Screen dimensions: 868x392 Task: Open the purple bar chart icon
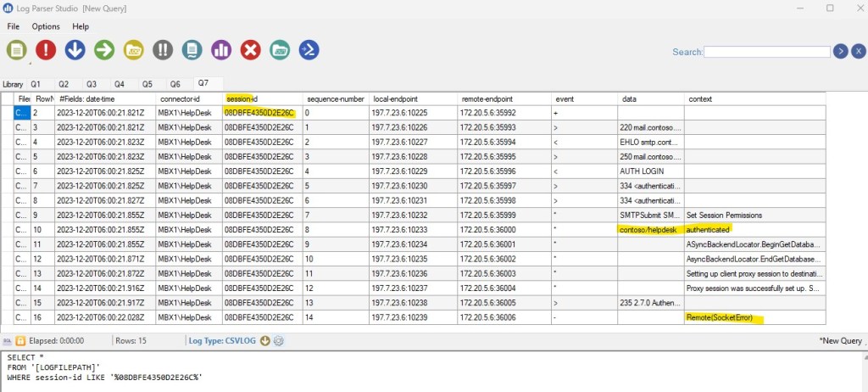click(221, 50)
